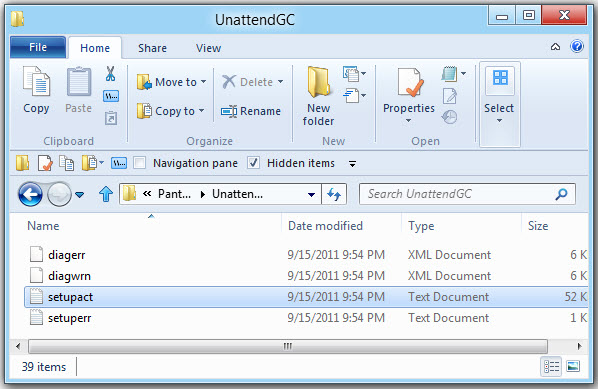The height and width of the screenshot is (389, 598).
Task: Click the Unatten... breadcrumb in address bar
Action: click(237, 194)
